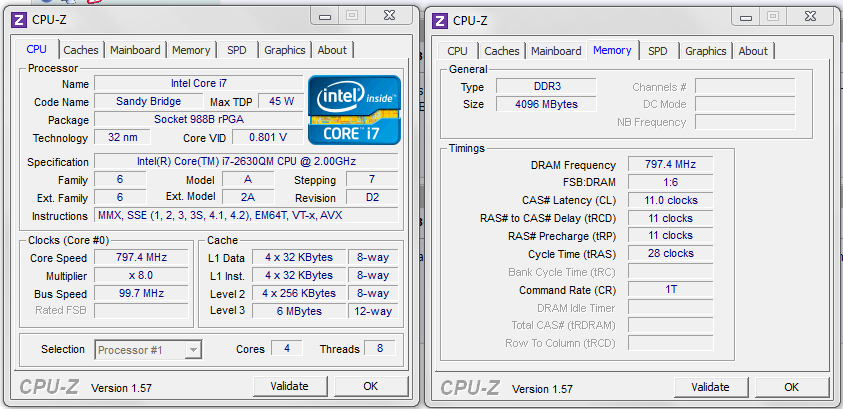Image resolution: width=843 pixels, height=409 pixels.
Task: Click the active Memory tab in right window
Action: tap(612, 50)
